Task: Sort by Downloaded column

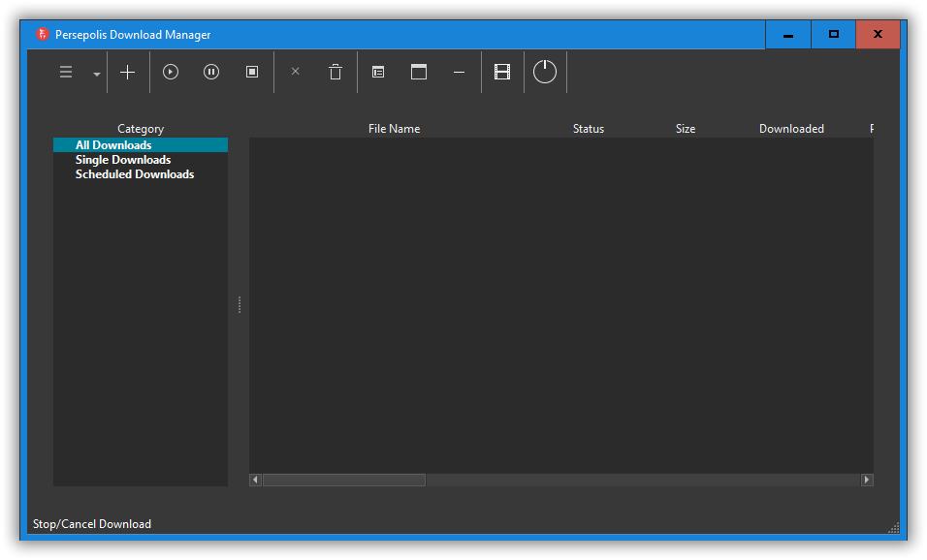Action: coord(791,128)
